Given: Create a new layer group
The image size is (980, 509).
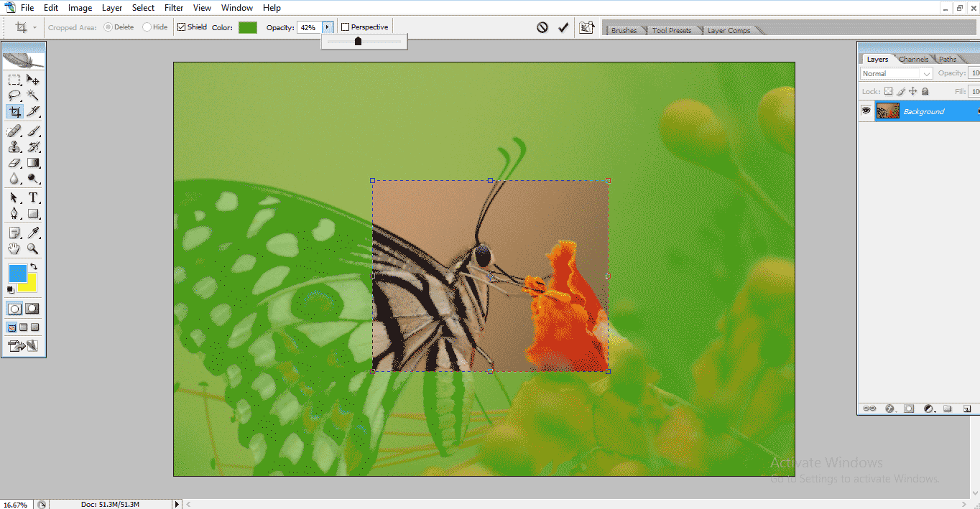Looking at the screenshot, I should click(x=948, y=408).
